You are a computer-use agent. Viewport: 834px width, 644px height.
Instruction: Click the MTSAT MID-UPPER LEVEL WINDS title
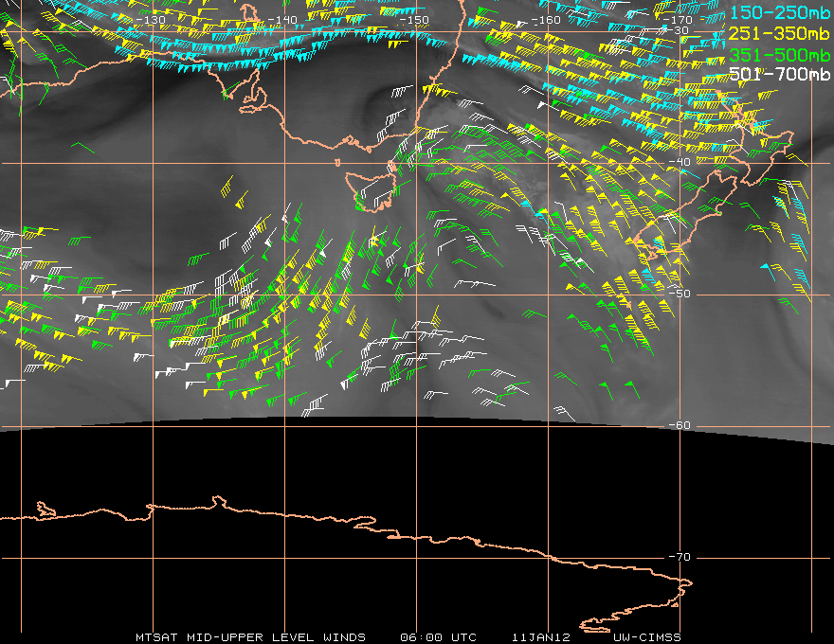pyautogui.click(x=250, y=637)
